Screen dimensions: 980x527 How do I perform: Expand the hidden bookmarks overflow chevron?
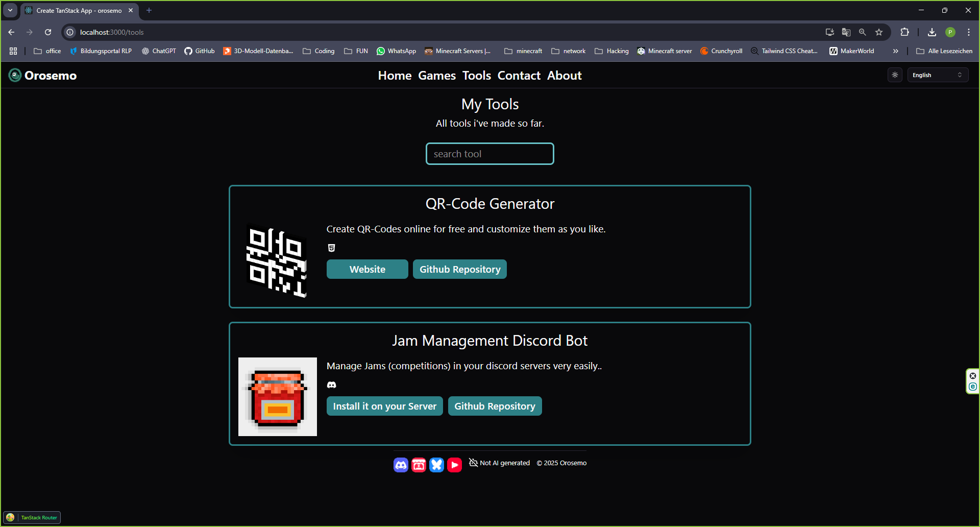coord(895,51)
